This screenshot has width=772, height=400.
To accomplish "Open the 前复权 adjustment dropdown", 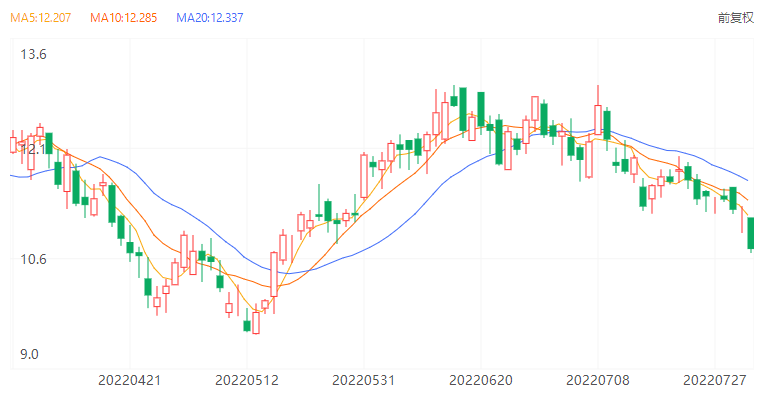I will pyautogui.click(x=733, y=18).
